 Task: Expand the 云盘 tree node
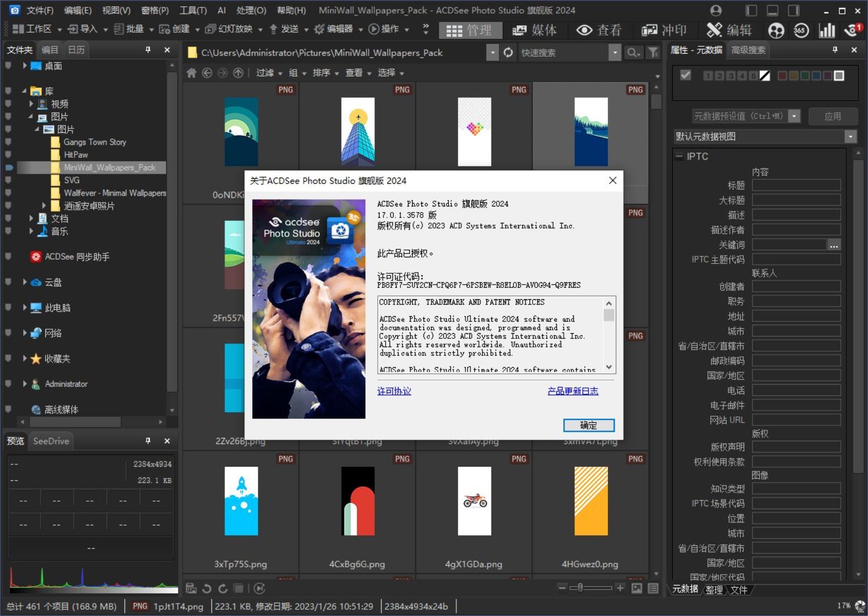25,282
